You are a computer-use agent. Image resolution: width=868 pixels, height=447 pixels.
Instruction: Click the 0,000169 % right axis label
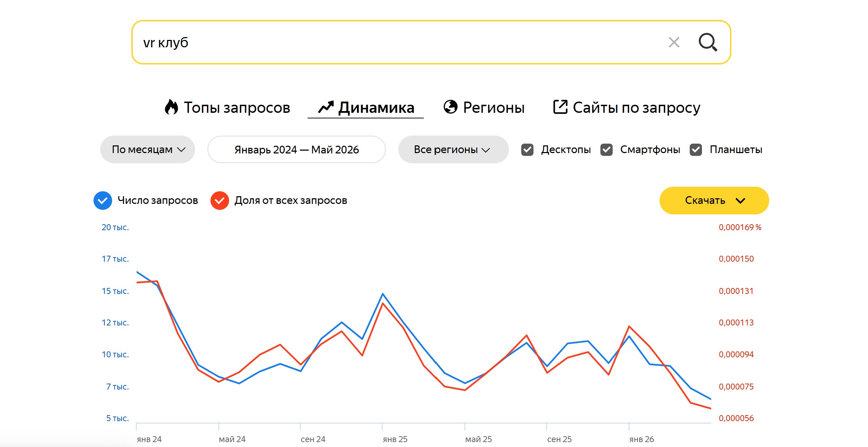[740, 227]
